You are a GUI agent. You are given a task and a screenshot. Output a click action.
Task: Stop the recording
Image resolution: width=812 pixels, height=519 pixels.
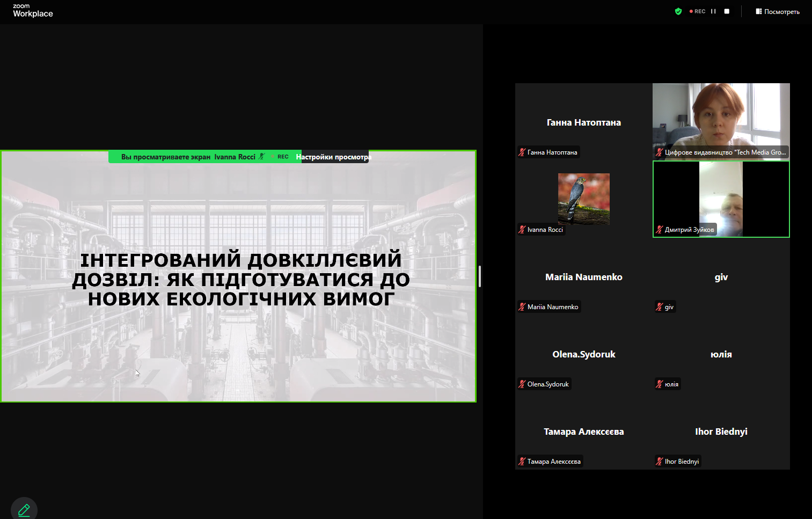pos(727,11)
